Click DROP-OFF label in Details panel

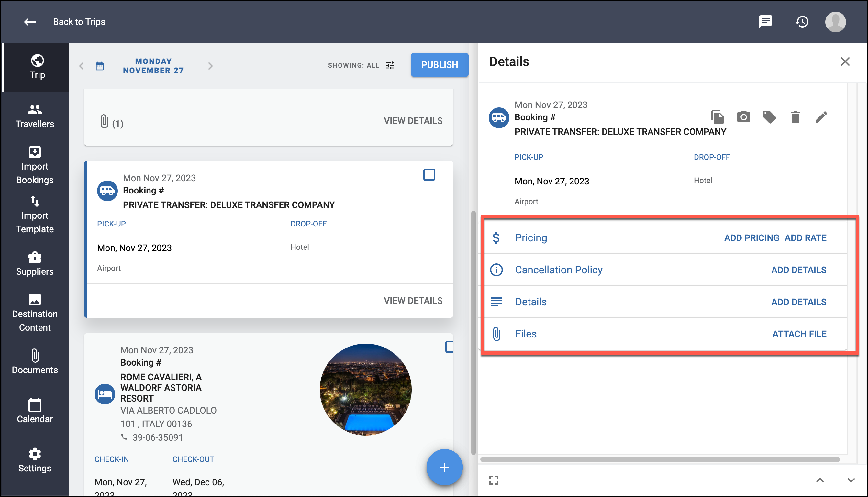[711, 157]
